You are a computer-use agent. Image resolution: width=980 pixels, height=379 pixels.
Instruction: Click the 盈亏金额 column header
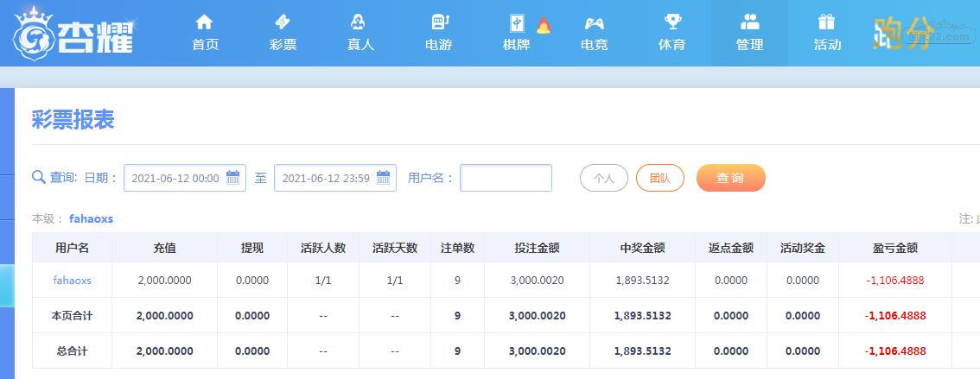[895, 248]
